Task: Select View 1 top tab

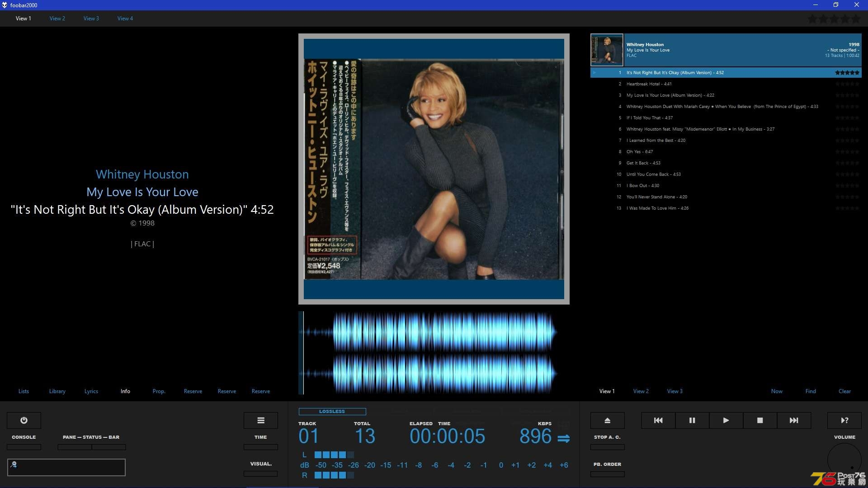Action: pos(24,19)
